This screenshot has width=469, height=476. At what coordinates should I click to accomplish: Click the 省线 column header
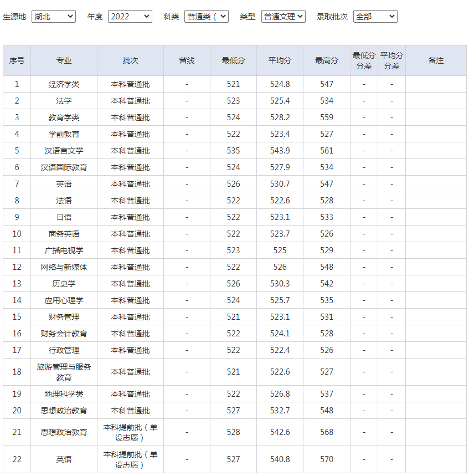[x=187, y=60]
